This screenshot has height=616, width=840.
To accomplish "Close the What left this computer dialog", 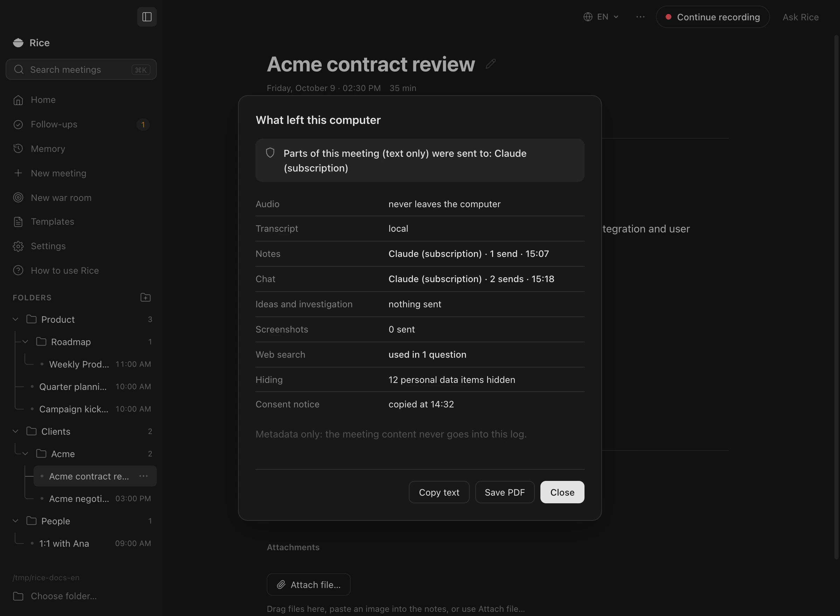I will (x=562, y=492).
